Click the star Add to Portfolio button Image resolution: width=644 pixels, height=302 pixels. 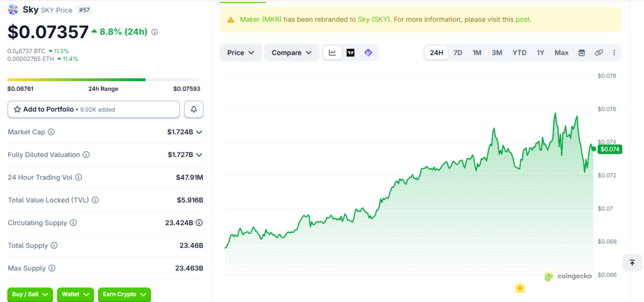93,109
